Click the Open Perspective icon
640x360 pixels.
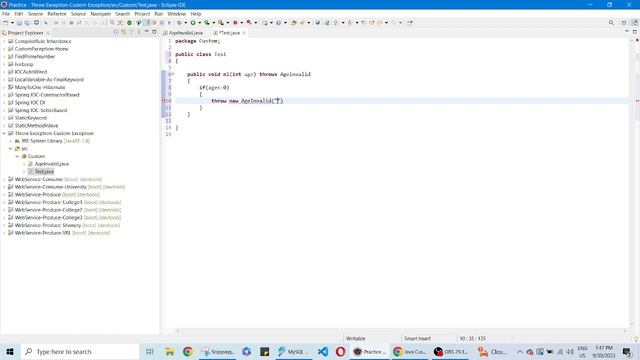[x=624, y=23]
